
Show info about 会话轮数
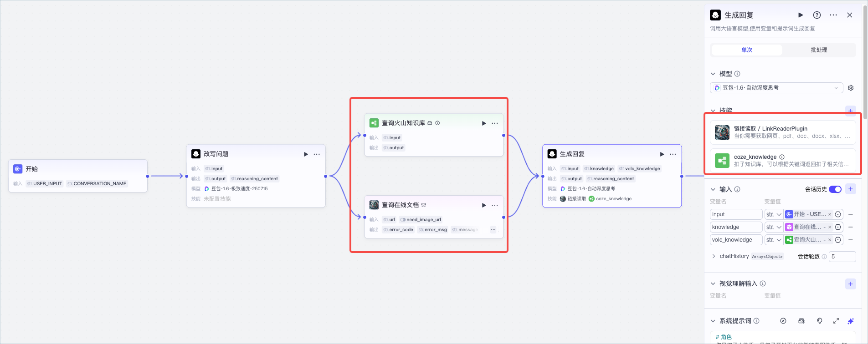[824, 257]
